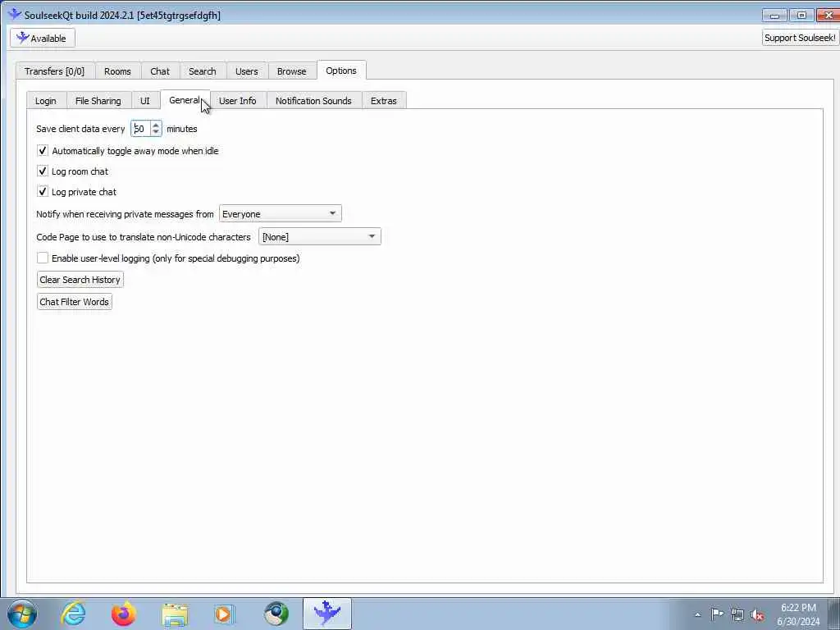Click the Show desktop strip at taskbar end
Viewport: 840px width, 630px height.
(834, 614)
